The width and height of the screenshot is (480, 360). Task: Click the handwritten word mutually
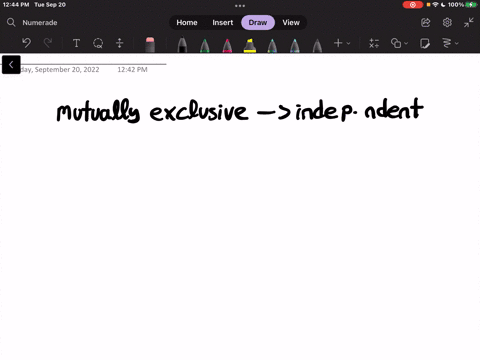coord(98,111)
